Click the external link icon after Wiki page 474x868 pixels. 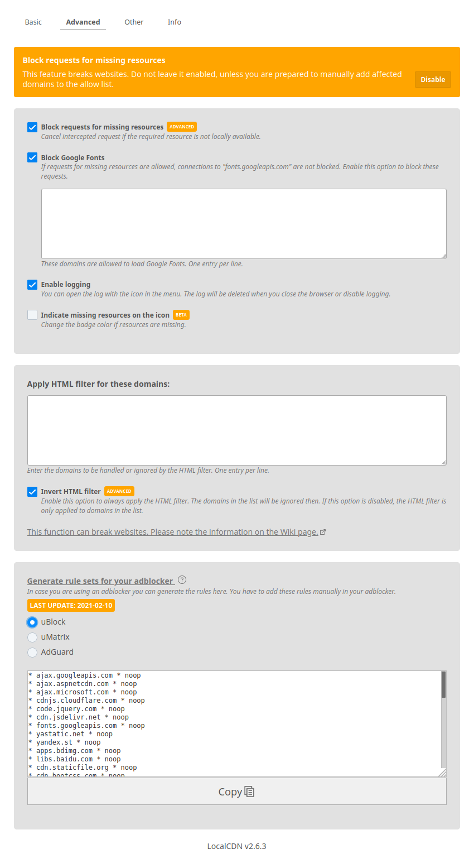pos(323,532)
